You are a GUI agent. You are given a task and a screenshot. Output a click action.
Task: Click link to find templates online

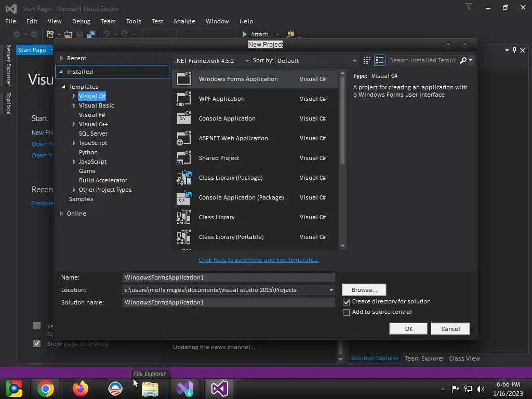pos(259,260)
